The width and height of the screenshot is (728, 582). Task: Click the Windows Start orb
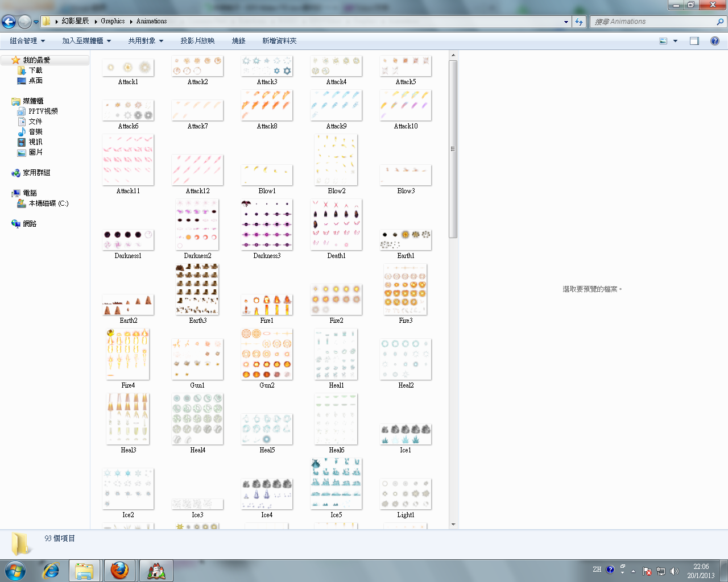(x=15, y=571)
